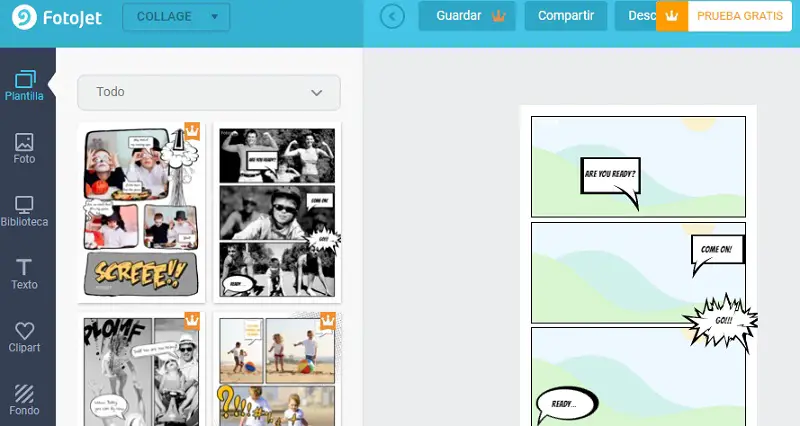This screenshot has width=800, height=426.
Task: Click the back arrow circle icon
Action: 392,16
